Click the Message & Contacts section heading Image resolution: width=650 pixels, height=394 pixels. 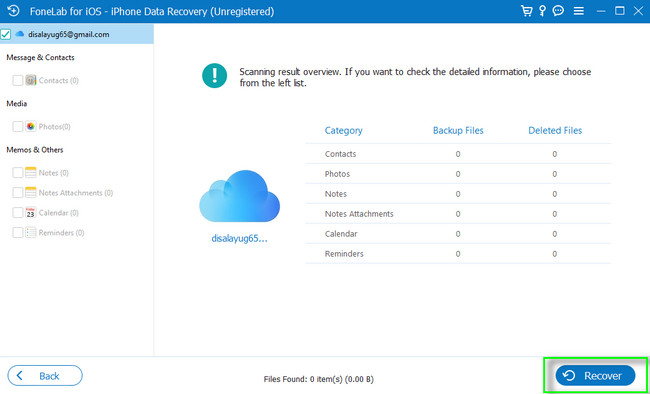(x=40, y=58)
